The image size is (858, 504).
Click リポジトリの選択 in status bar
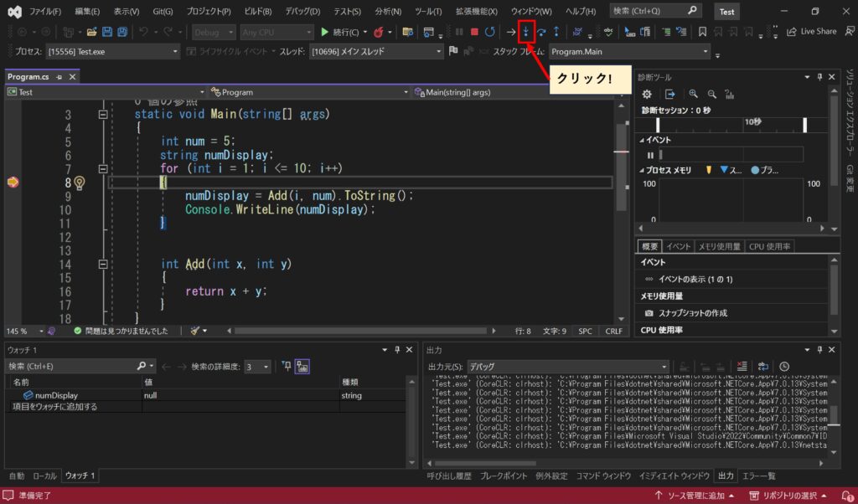pyautogui.click(x=788, y=496)
